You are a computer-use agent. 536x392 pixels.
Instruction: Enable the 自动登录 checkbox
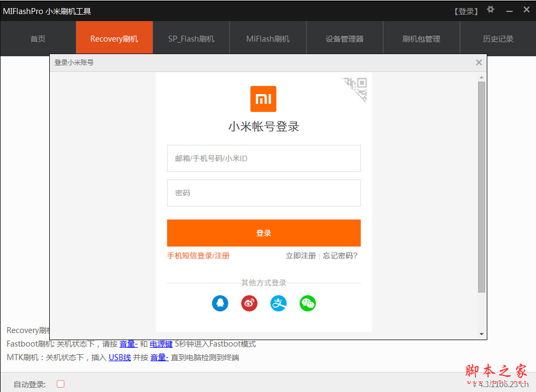click(x=61, y=384)
